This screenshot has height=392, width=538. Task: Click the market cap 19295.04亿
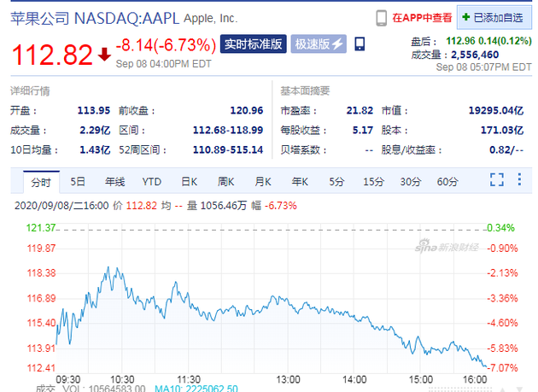click(496, 110)
